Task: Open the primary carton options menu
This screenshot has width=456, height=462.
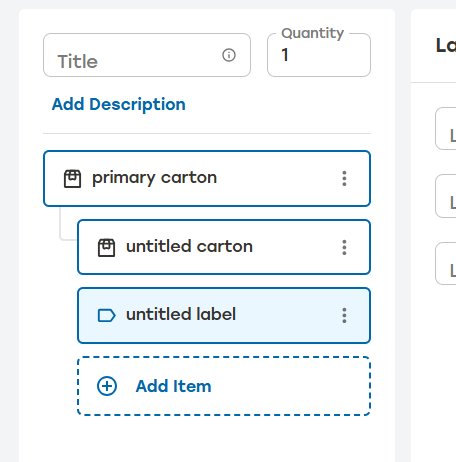Action: click(344, 179)
